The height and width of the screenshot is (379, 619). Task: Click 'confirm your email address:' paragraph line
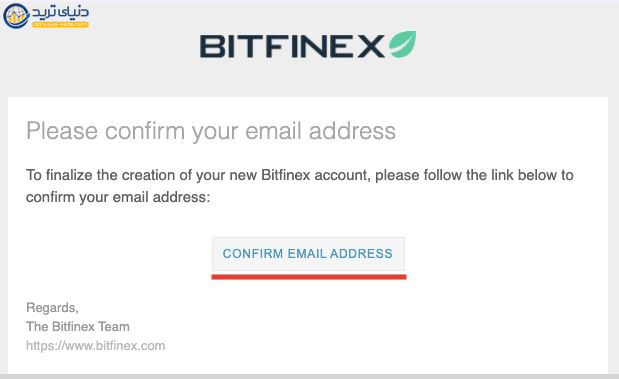click(x=118, y=197)
